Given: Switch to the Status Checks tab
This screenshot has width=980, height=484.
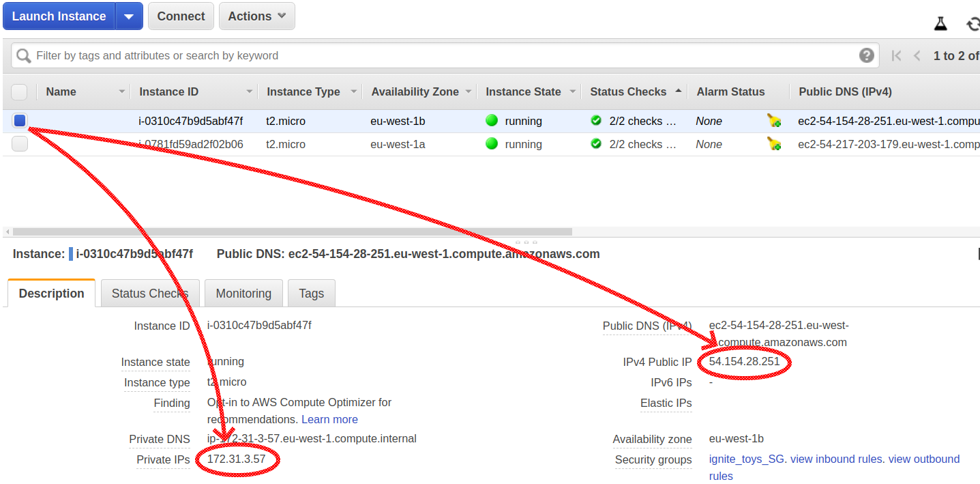Looking at the screenshot, I should click(x=150, y=293).
